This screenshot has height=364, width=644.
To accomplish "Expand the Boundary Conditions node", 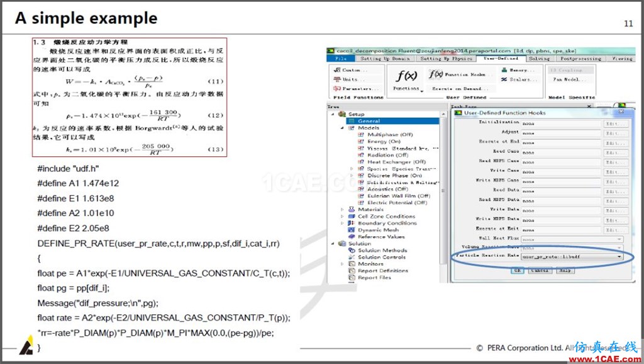I will [x=341, y=223].
